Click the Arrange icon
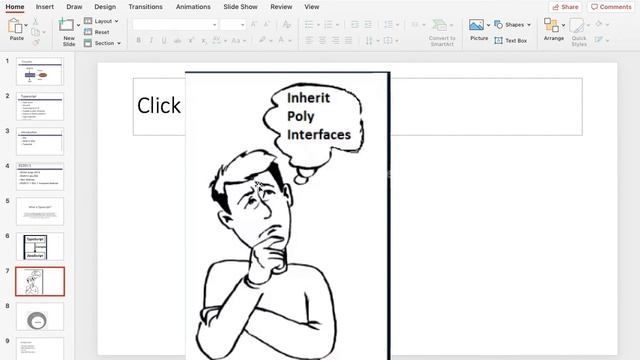 point(551,25)
